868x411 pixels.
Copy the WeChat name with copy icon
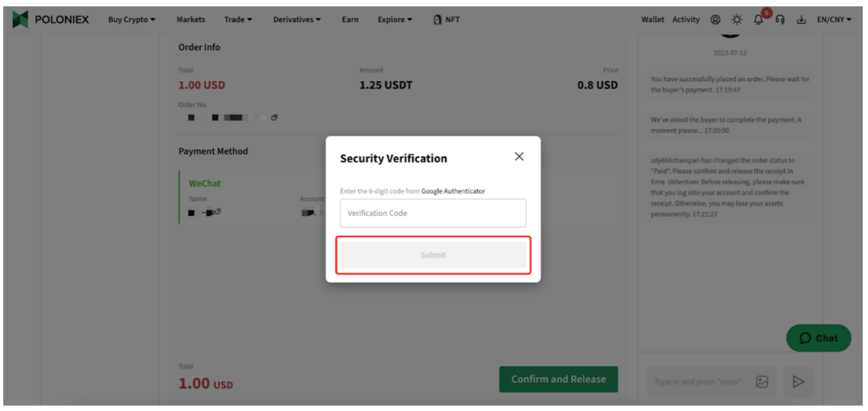coord(217,211)
